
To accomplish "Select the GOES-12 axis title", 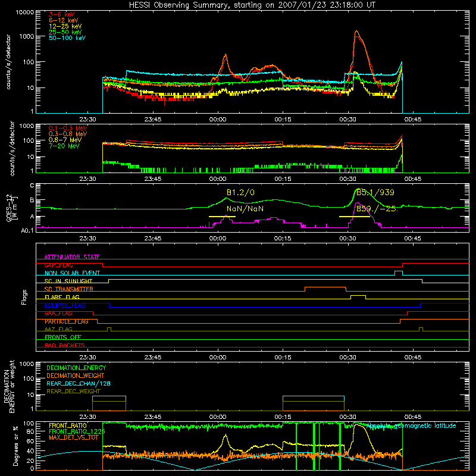I will (11, 207).
